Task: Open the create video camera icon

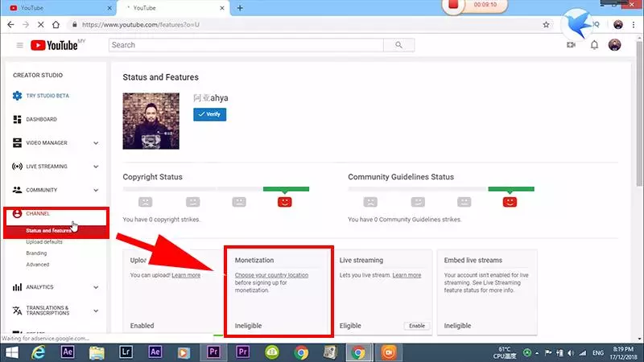Action: [571, 45]
